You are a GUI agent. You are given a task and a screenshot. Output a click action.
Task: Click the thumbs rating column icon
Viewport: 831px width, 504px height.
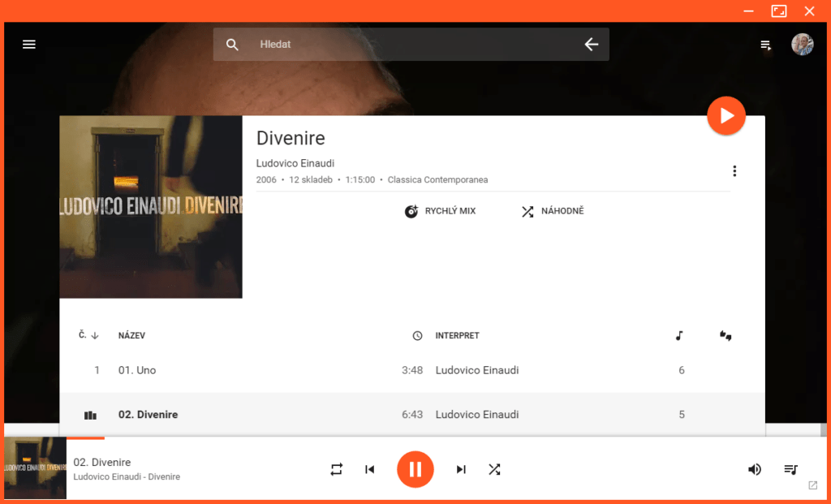(726, 335)
